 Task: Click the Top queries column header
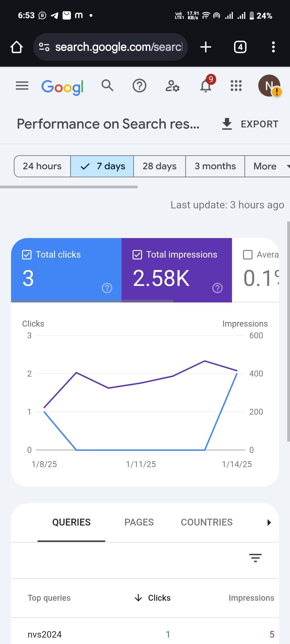click(49, 598)
